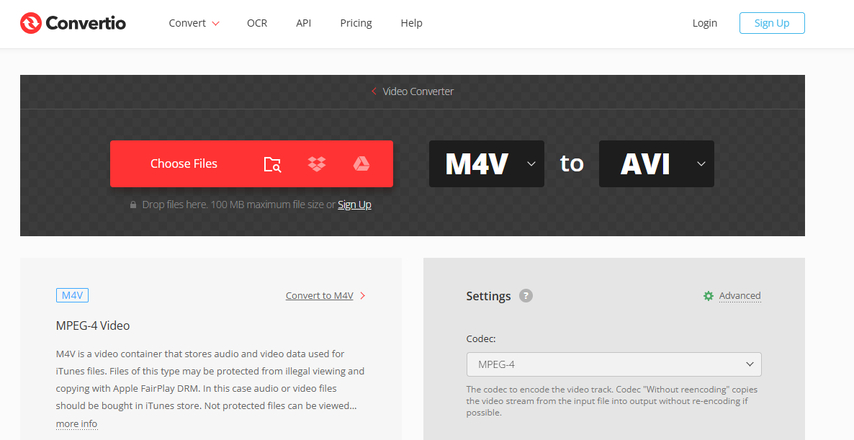
Task: Choose files from Dropbox
Action: point(316,163)
